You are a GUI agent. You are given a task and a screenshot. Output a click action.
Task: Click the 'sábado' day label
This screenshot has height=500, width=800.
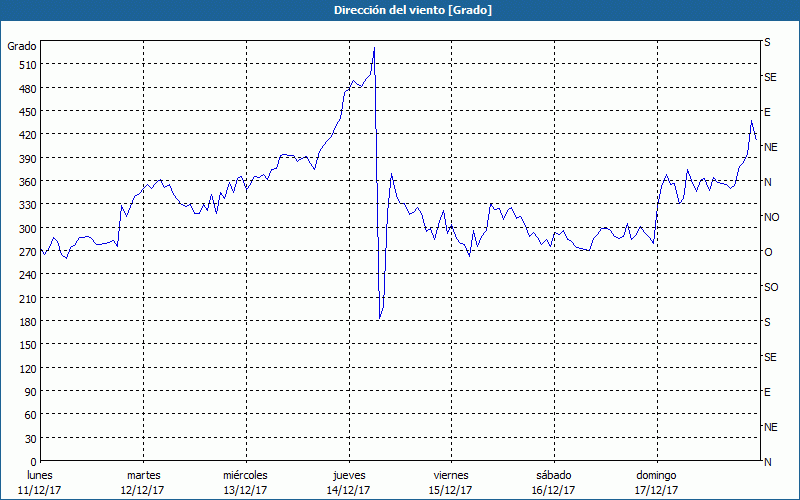pos(554,476)
